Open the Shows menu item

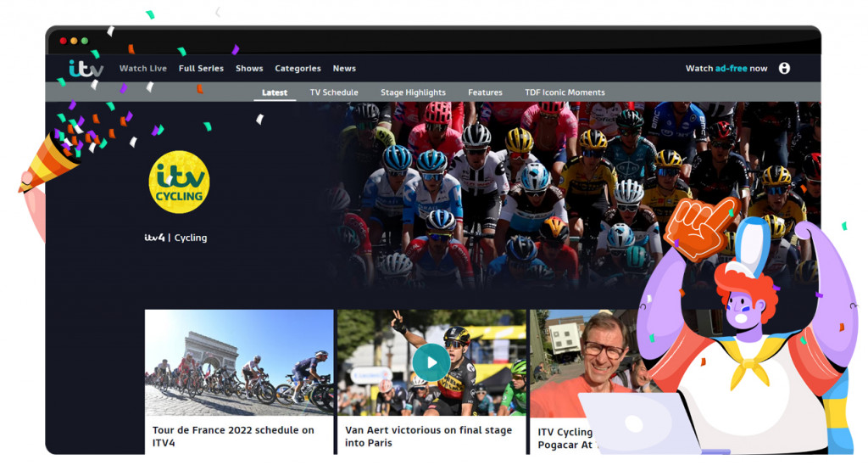[x=249, y=68]
